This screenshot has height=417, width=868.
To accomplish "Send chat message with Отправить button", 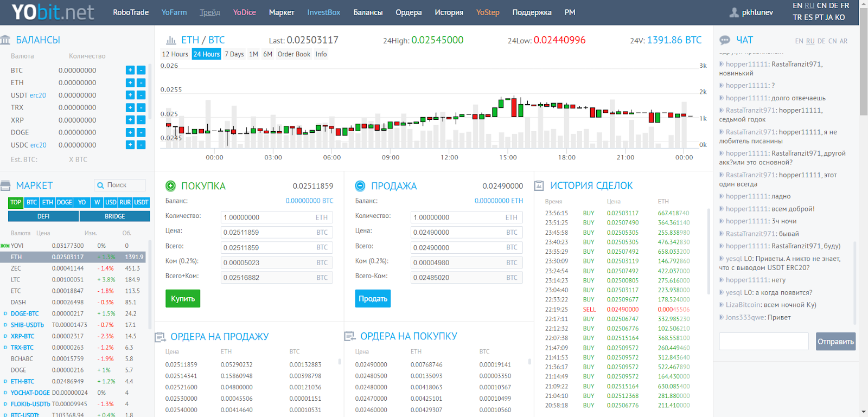I will [x=835, y=342].
